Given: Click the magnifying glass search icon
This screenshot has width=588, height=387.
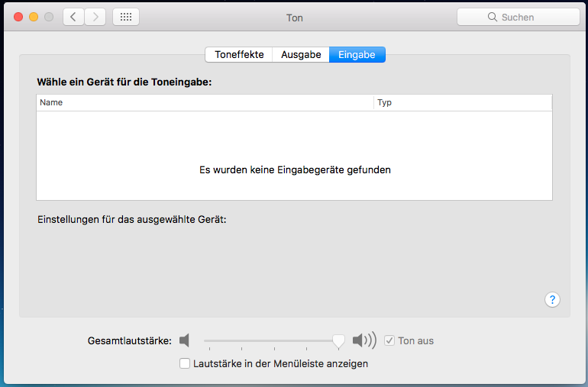Looking at the screenshot, I should [x=493, y=17].
